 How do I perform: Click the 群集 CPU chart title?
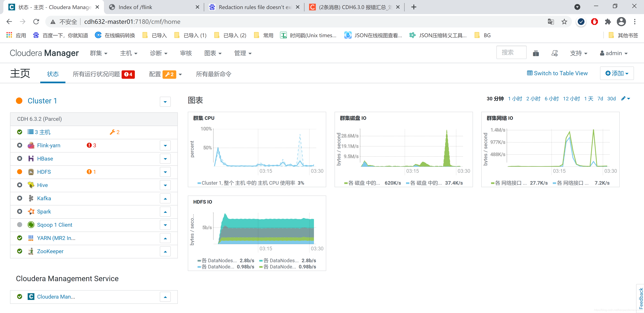(x=204, y=118)
